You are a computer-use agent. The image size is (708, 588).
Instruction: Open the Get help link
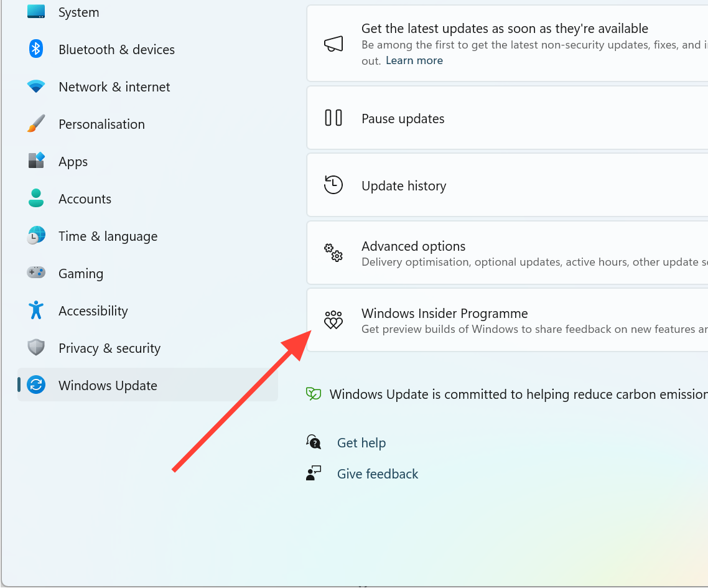coord(361,442)
